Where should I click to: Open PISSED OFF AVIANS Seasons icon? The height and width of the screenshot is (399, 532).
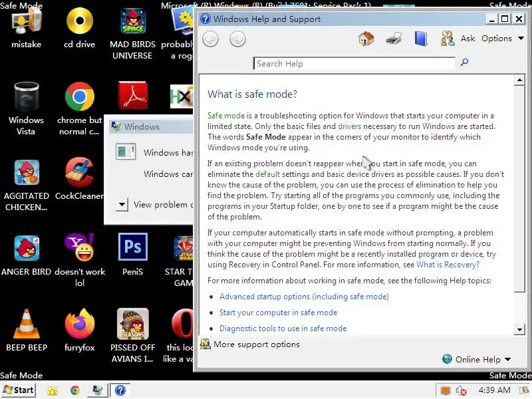point(132,336)
